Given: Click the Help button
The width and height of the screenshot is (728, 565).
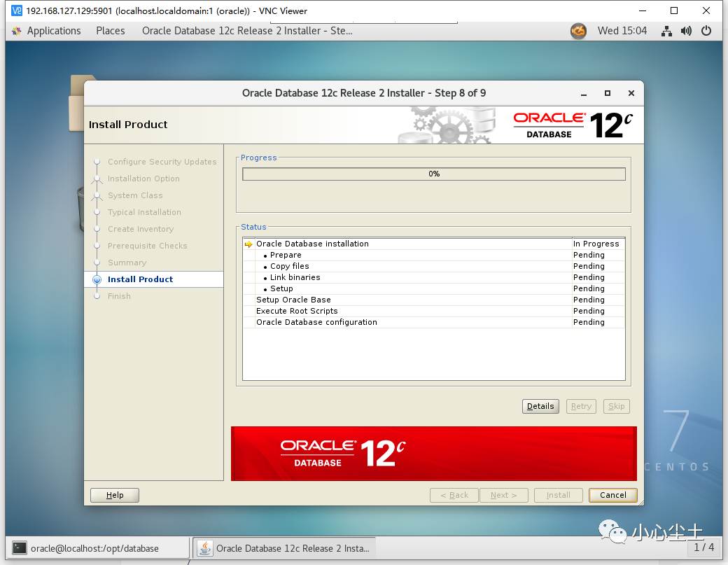Looking at the screenshot, I should click(115, 496).
